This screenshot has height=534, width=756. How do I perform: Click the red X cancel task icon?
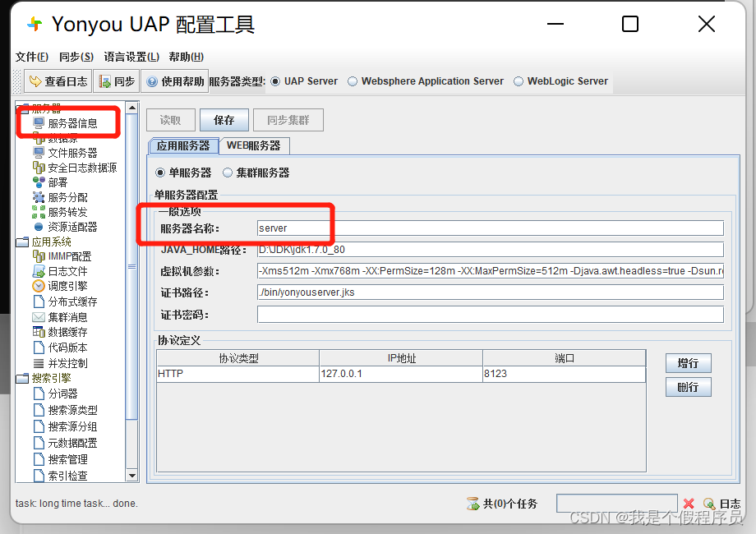click(x=689, y=504)
